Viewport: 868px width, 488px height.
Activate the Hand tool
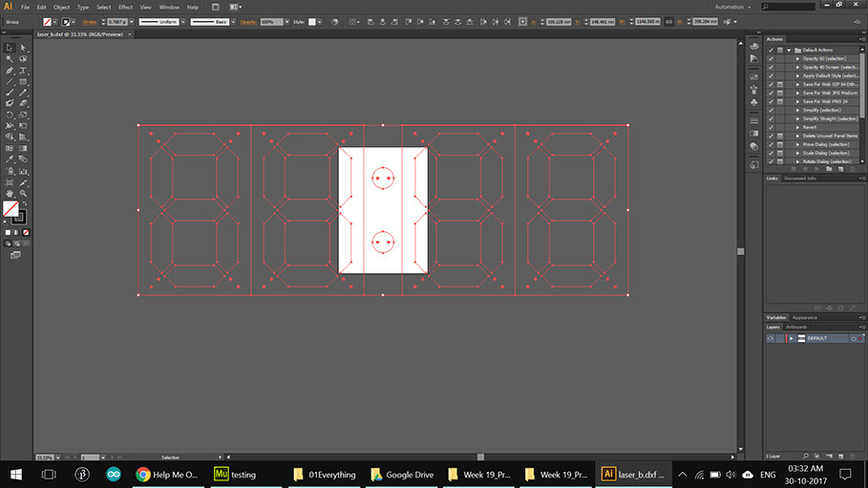(x=10, y=193)
